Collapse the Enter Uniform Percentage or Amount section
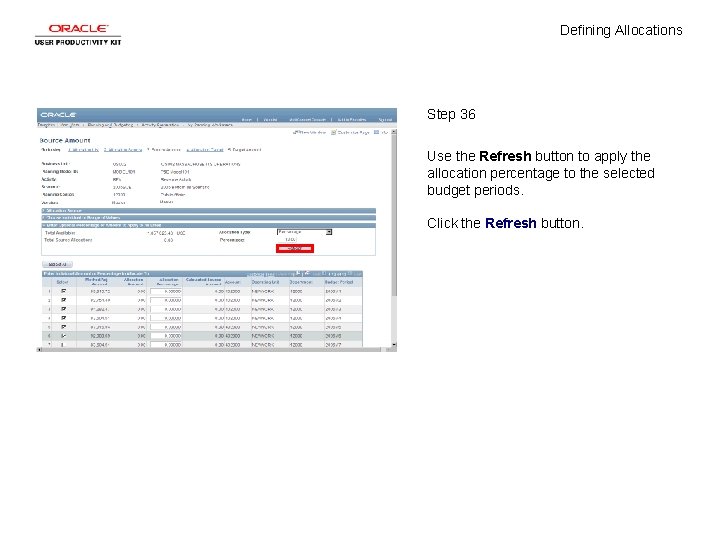The width and height of the screenshot is (720, 540). click(x=208, y=225)
